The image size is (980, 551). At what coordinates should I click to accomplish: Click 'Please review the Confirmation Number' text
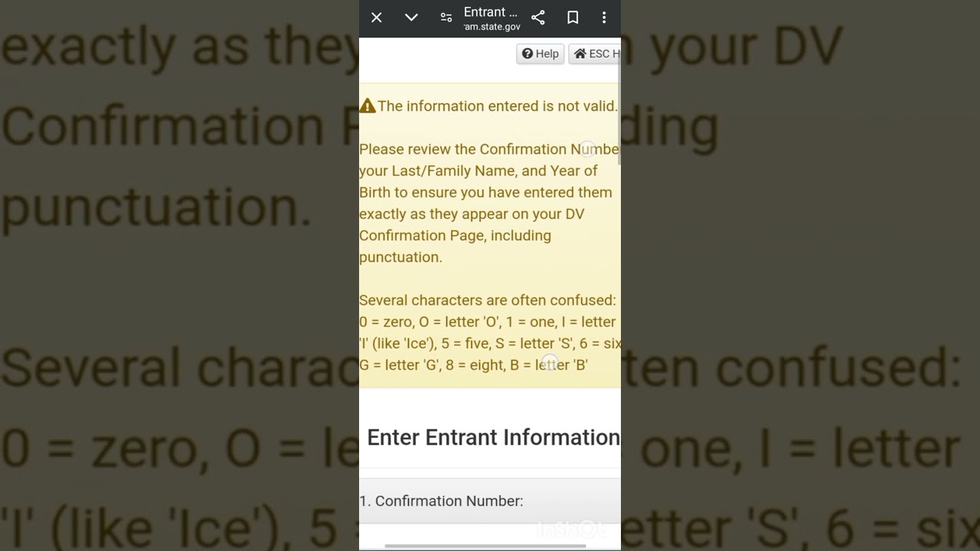pyautogui.click(x=489, y=149)
